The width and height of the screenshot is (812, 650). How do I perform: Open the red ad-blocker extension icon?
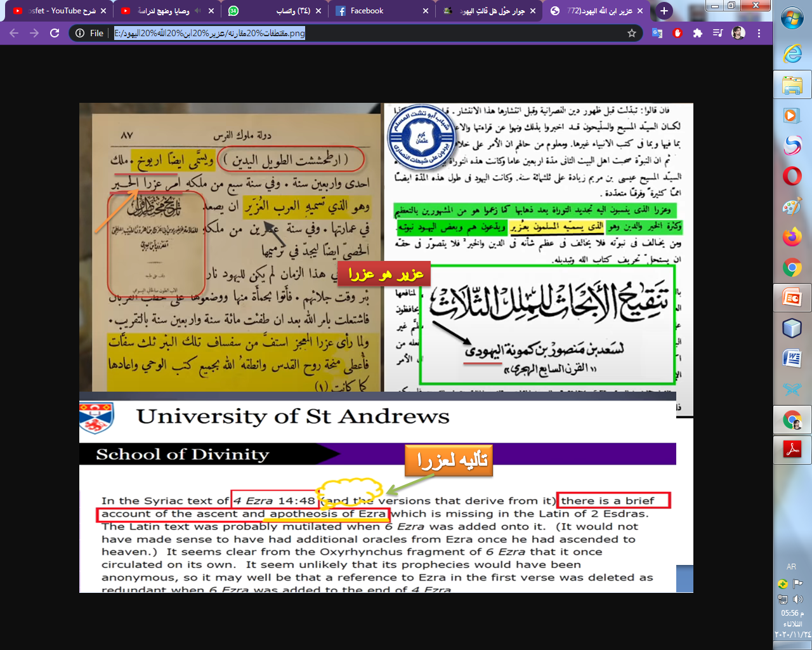(678, 33)
